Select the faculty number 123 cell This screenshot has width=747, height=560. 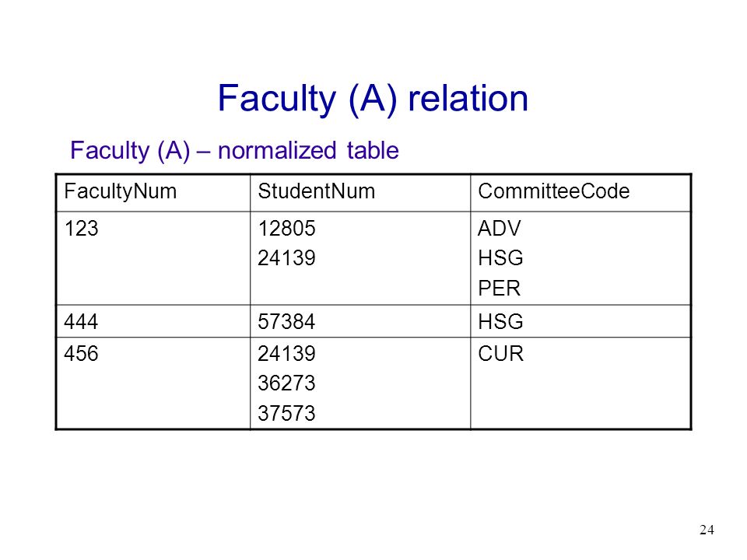point(81,229)
